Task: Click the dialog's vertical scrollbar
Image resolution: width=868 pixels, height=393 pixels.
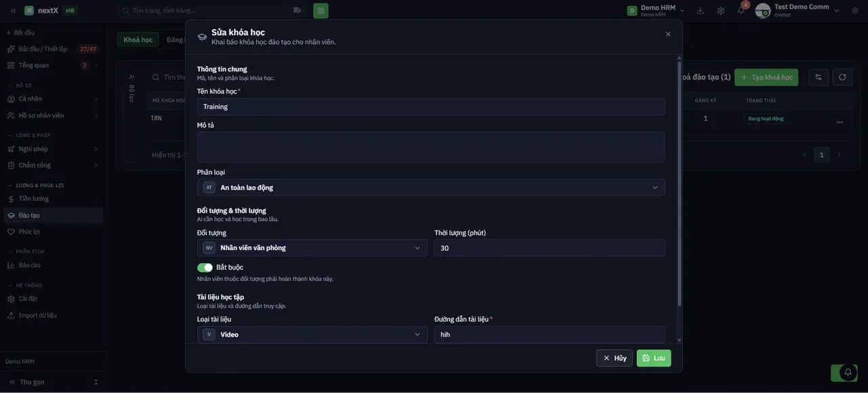Action: [679, 183]
